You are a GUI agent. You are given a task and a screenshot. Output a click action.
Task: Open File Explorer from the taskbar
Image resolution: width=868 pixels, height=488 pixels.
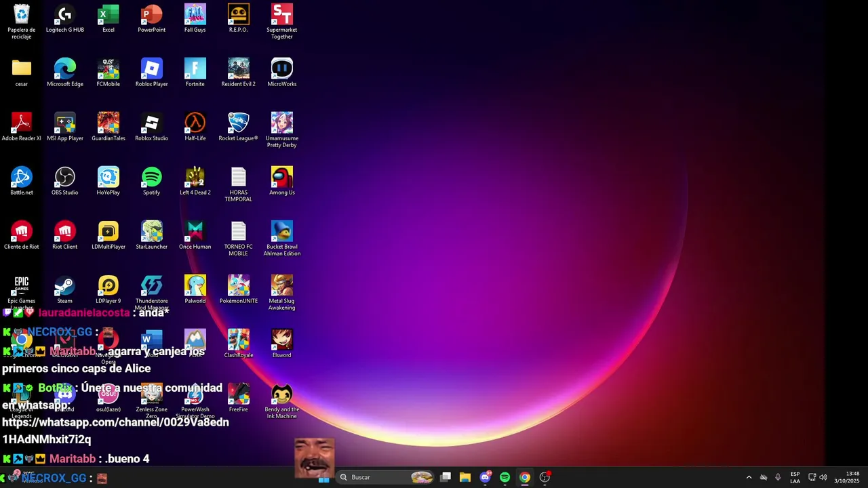pos(465,477)
